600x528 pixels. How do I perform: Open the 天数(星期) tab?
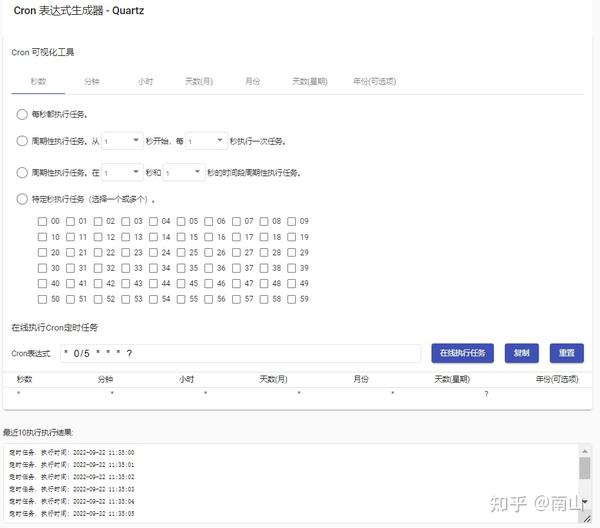tap(310, 81)
